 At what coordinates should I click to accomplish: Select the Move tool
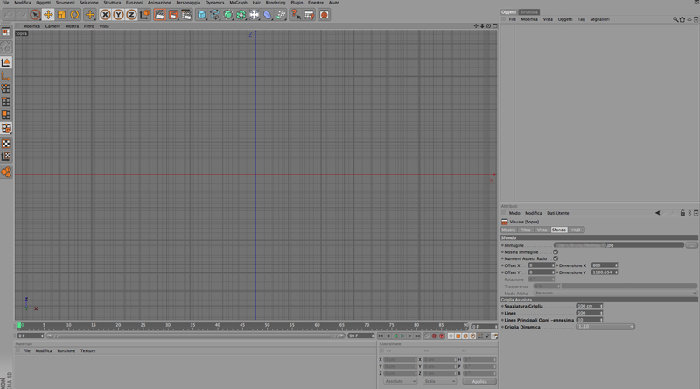[48, 15]
